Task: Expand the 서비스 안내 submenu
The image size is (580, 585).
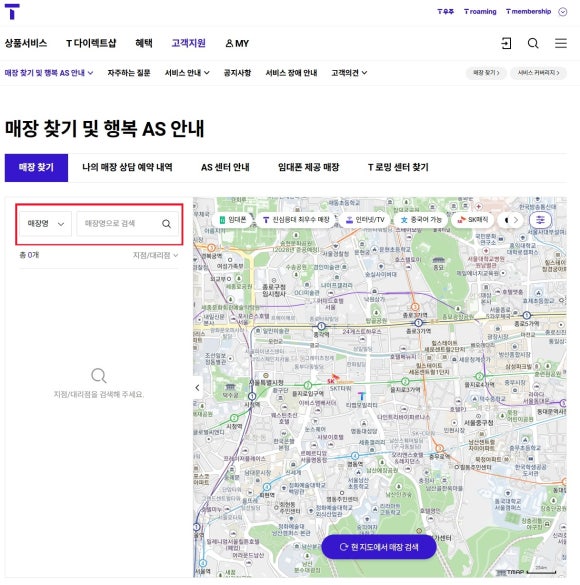Action: [187, 73]
